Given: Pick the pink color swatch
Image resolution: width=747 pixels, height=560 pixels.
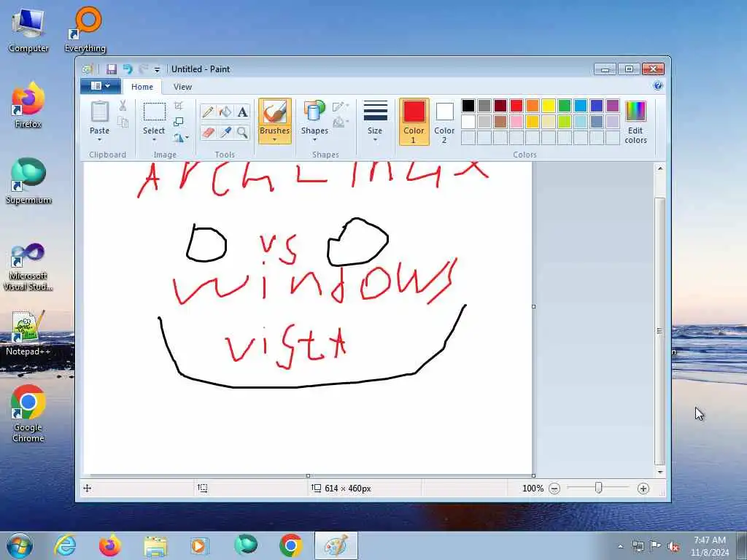Looking at the screenshot, I should pos(516,122).
